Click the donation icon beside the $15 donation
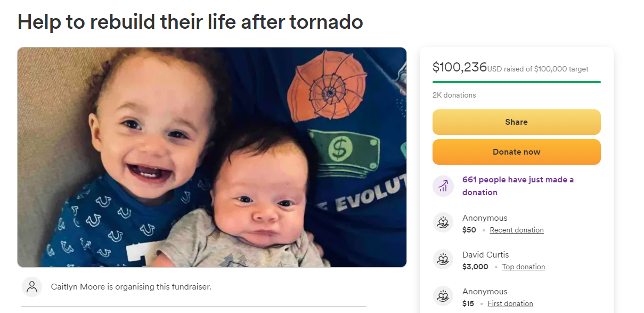 (x=443, y=296)
